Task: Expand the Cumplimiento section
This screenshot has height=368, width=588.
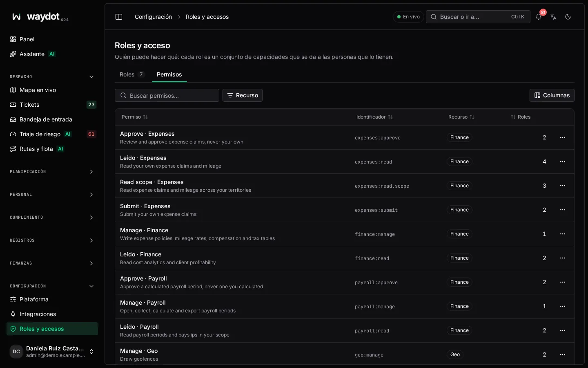Action: 52,218
